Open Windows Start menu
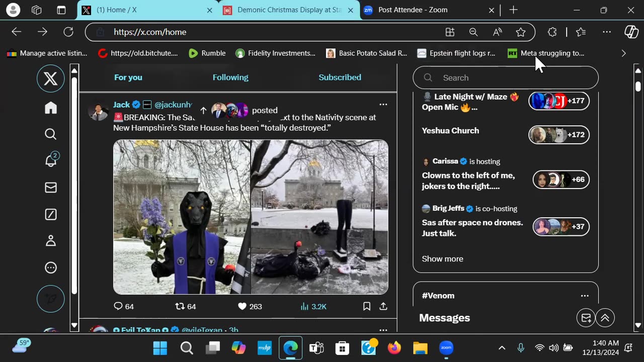The image size is (644, 362). tap(160, 348)
